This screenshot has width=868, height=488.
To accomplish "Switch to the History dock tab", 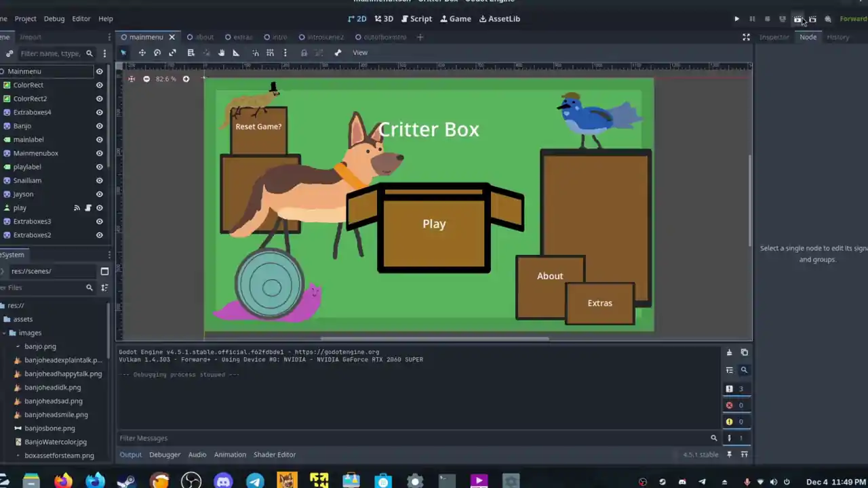I will pyautogui.click(x=837, y=37).
